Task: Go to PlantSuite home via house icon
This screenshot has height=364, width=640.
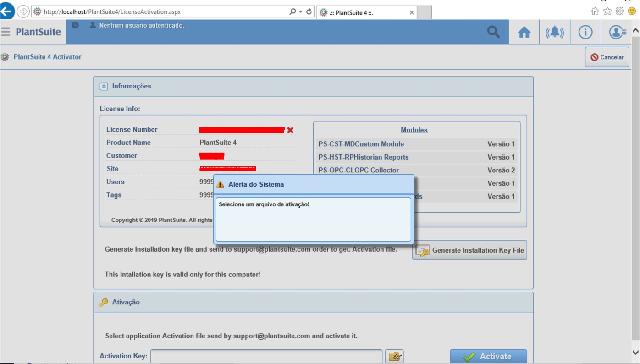Action: [x=524, y=32]
